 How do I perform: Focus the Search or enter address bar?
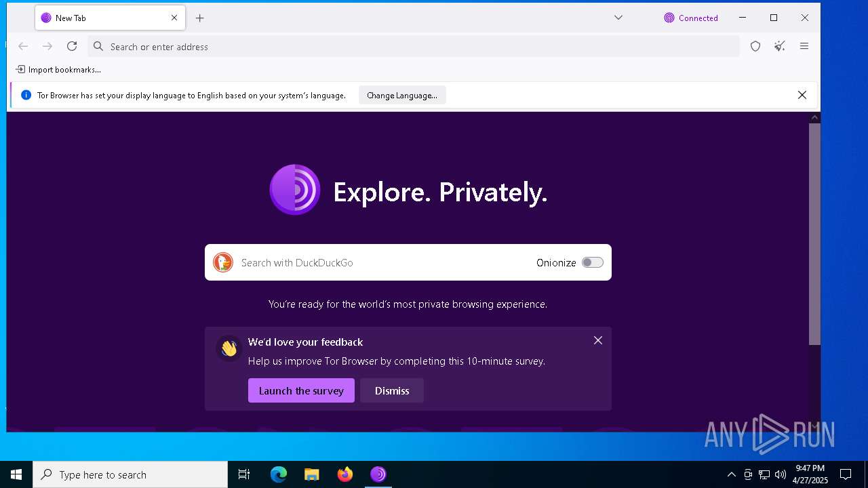coord(414,46)
